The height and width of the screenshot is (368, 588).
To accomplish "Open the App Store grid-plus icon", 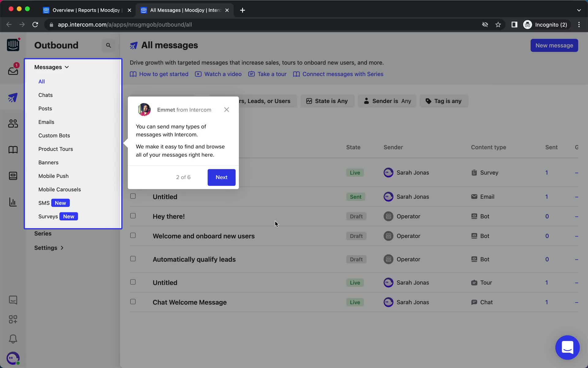I will point(13,320).
